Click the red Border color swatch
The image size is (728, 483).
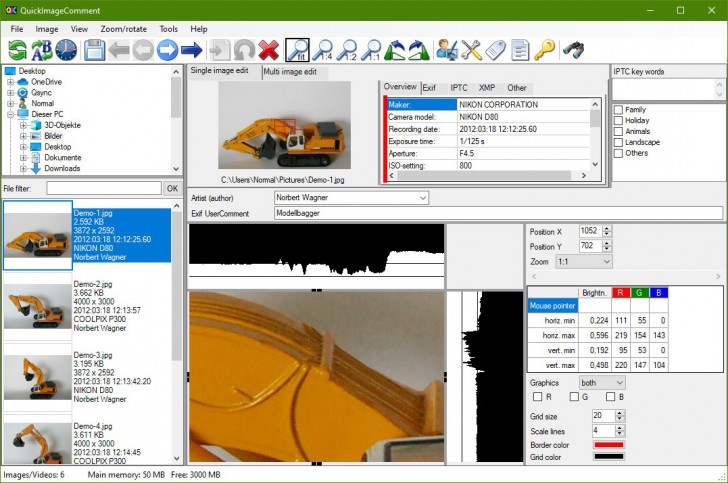pos(609,444)
